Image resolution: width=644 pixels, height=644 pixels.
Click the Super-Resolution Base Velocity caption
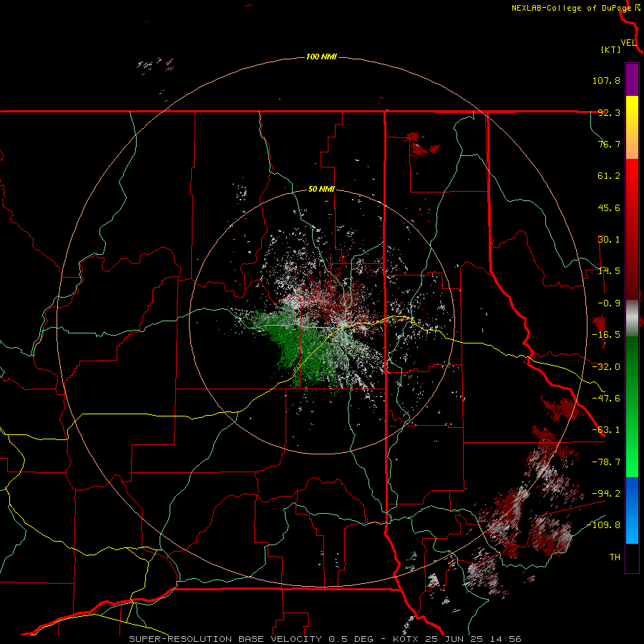click(x=326, y=639)
